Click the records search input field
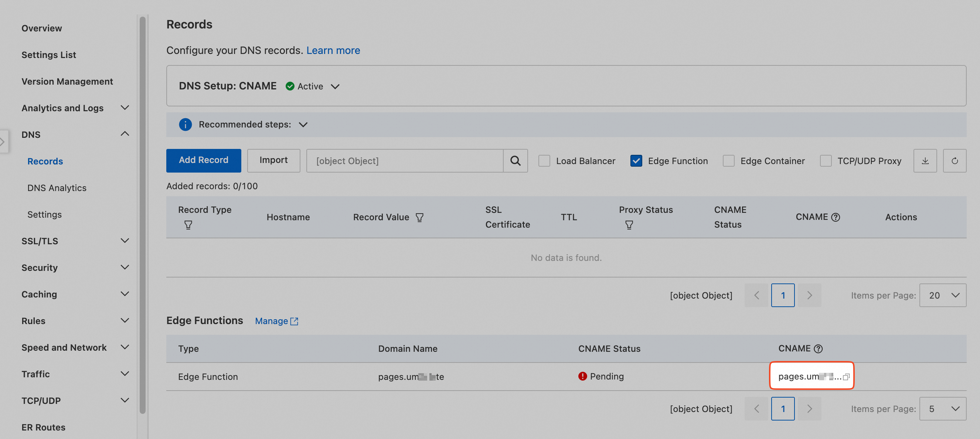980x439 pixels. pyautogui.click(x=404, y=161)
